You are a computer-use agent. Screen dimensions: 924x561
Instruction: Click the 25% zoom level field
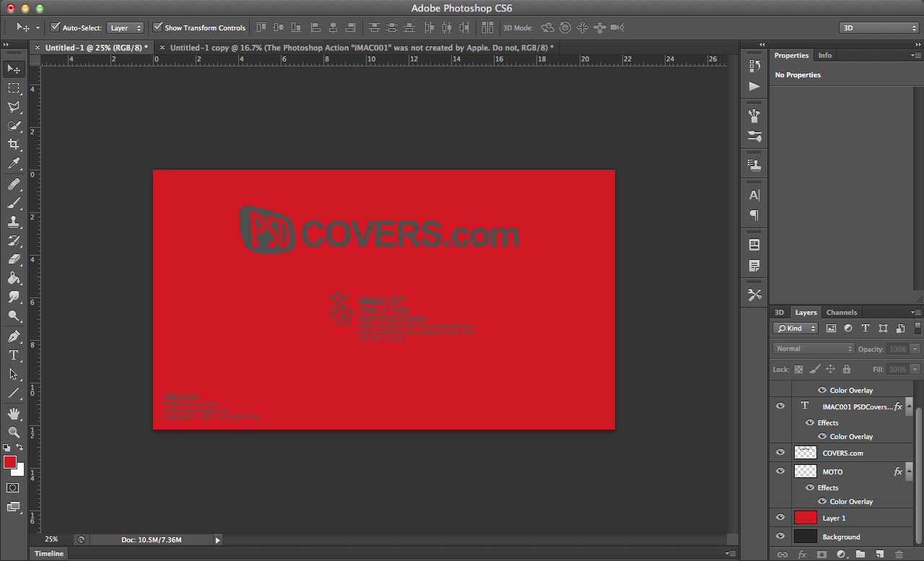coord(51,539)
